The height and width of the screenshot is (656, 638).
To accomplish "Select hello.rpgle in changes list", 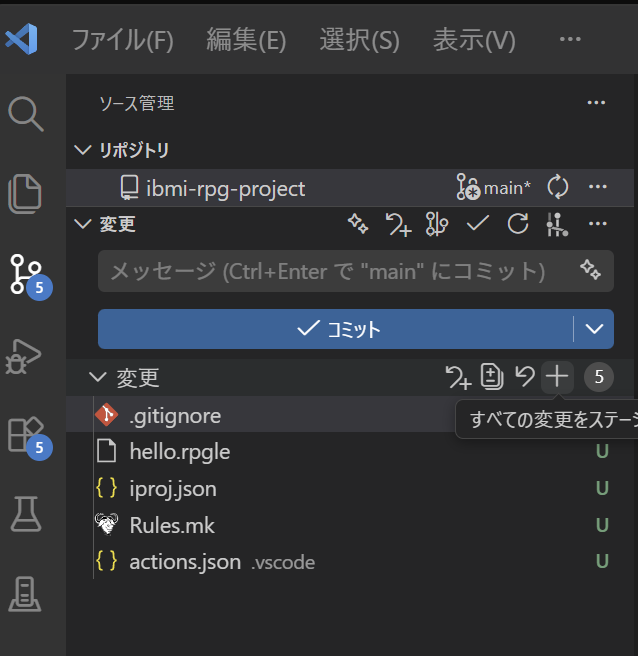I will coord(180,451).
